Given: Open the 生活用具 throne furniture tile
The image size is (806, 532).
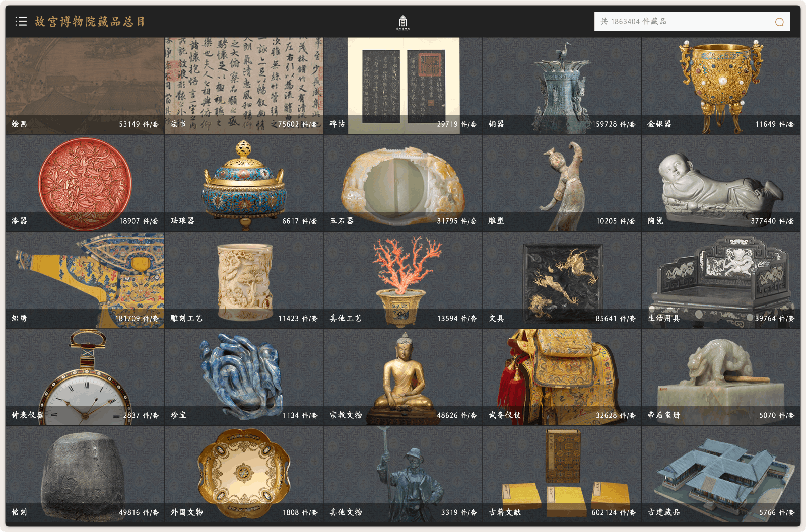Looking at the screenshot, I should coord(721,280).
